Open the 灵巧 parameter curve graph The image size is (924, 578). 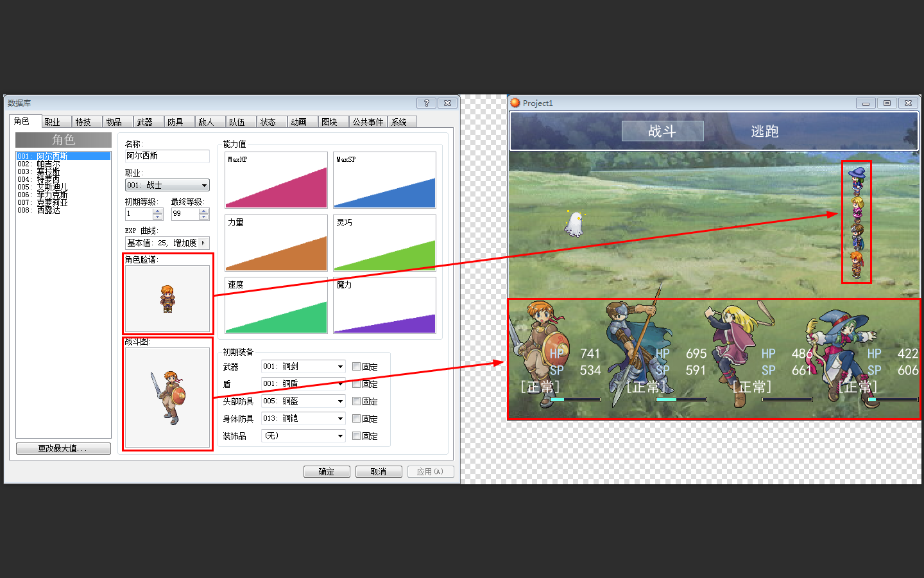point(384,243)
